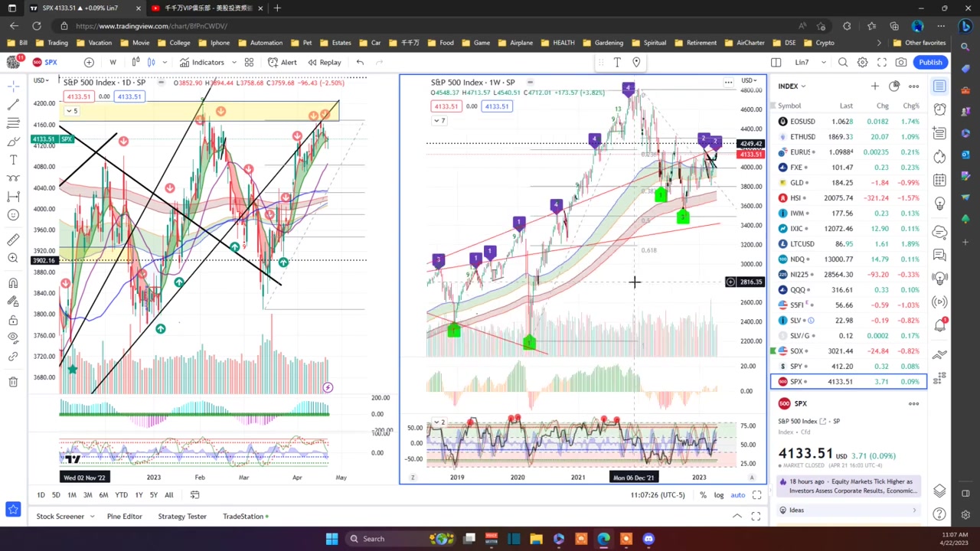Click the undo arrow in toolbar
Image resolution: width=980 pixels, height=551 pixels.
tap(360, 62)
